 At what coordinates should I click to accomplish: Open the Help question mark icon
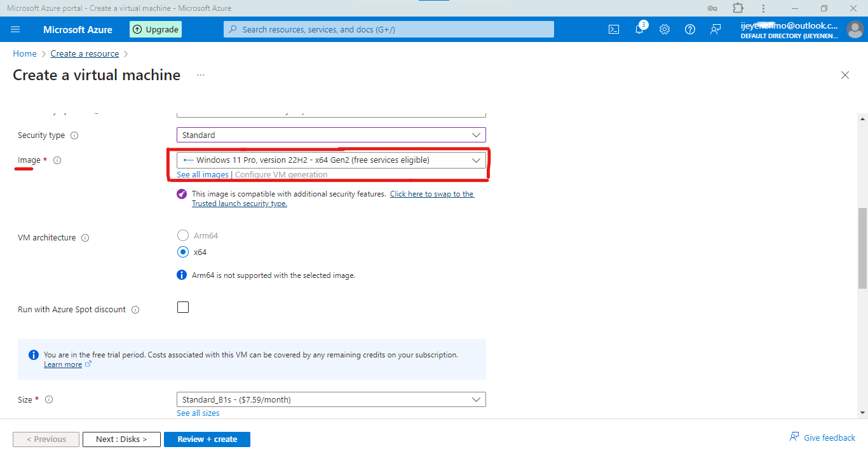coord(690,29)
